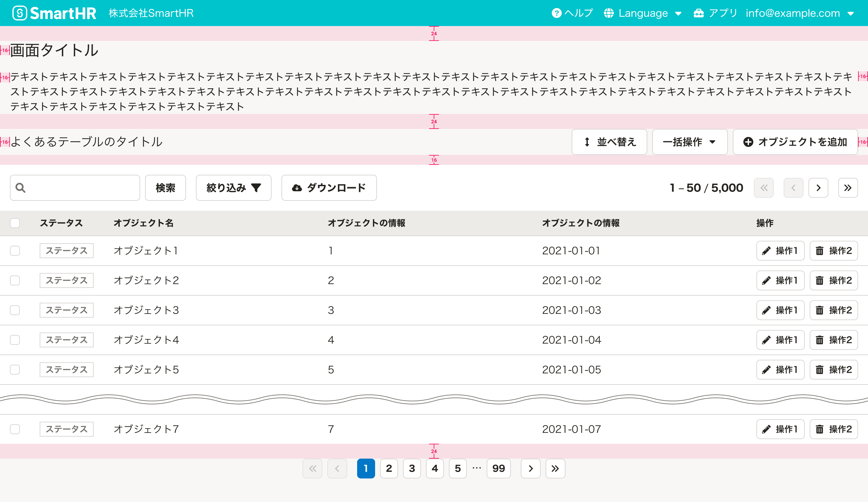
Task: Click next-page chevron in bottom pagination
Action: pyautogui.click(x=530, y=469)
